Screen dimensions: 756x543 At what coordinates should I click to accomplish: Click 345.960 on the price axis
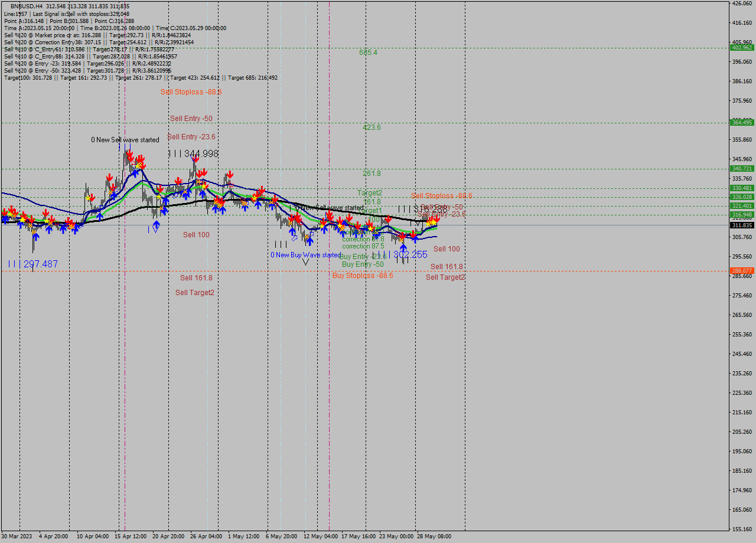[742, 159]
